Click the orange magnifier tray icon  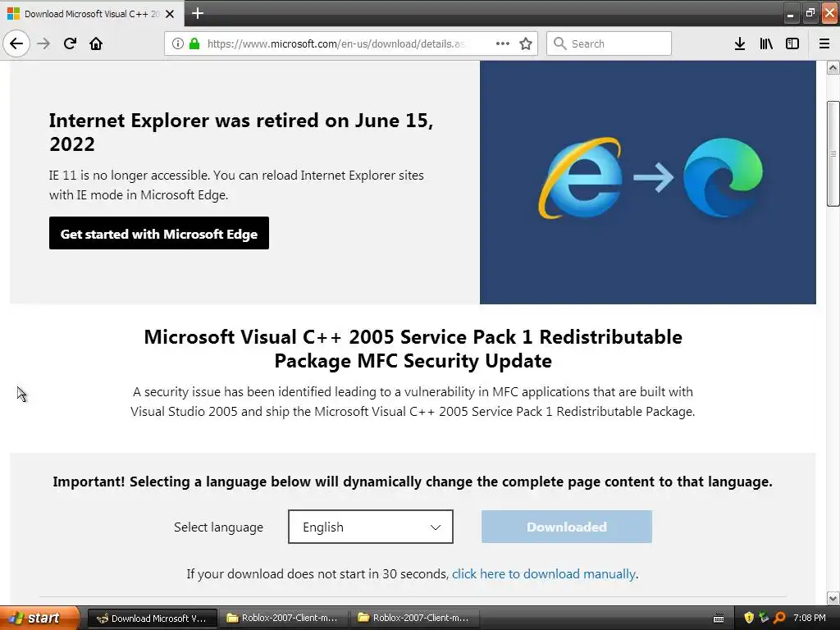coord(779,619)
